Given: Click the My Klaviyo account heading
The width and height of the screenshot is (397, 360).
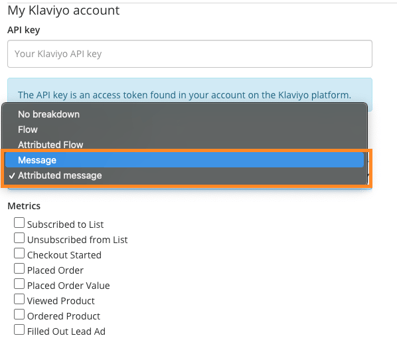Looking at the screenshot, I should click(63, 11).
